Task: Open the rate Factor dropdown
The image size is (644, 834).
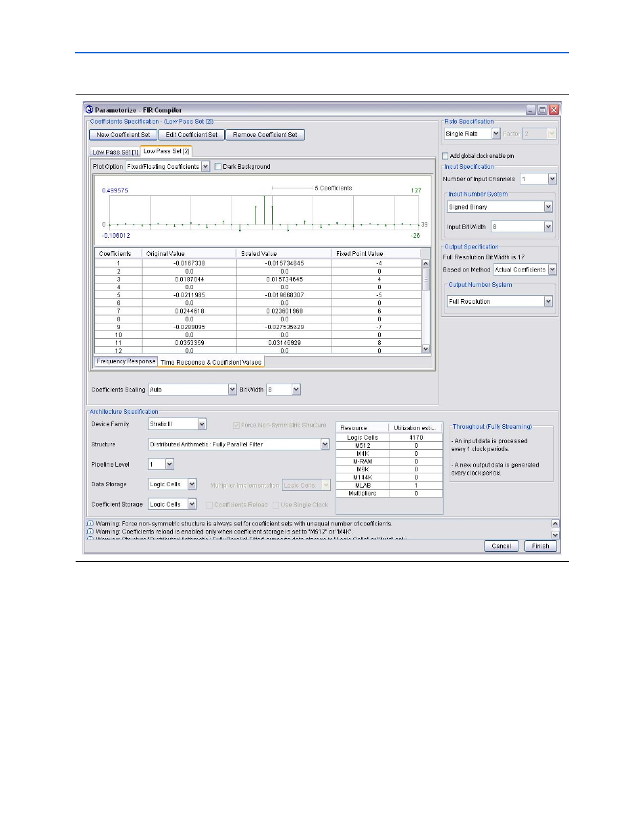Action: click(x=552, y=134)
